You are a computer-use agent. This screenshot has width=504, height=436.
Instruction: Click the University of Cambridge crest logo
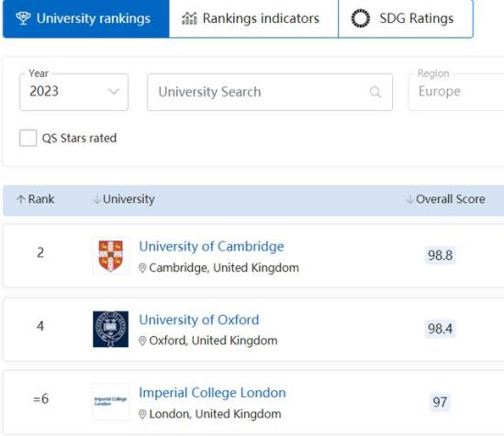click(110, 256)
